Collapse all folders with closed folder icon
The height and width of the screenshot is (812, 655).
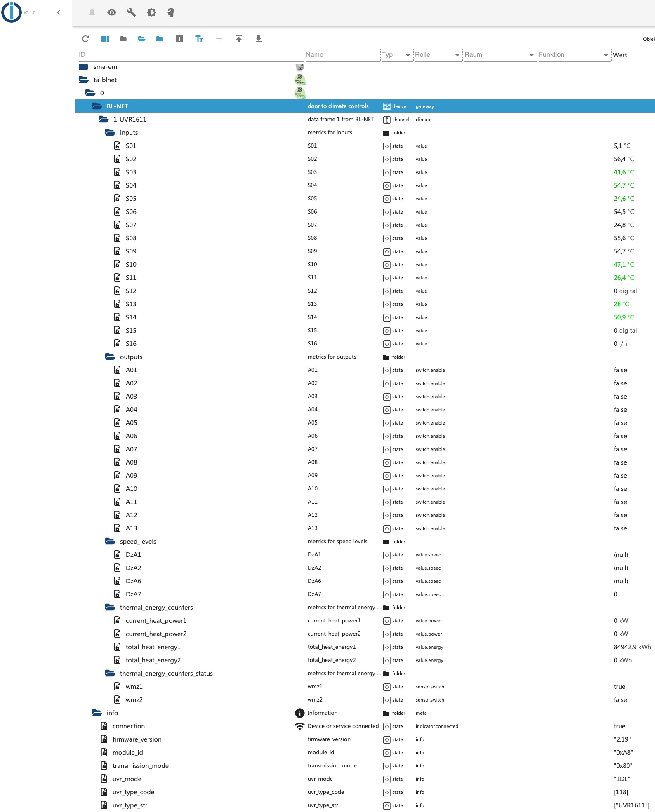(x=123, y=39)
